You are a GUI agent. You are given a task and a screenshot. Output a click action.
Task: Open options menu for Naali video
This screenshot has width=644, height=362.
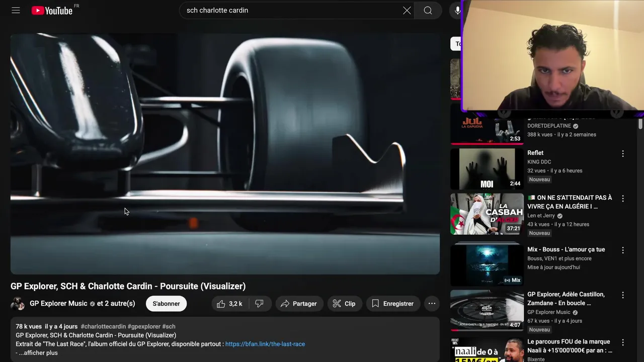pos(623,342)
